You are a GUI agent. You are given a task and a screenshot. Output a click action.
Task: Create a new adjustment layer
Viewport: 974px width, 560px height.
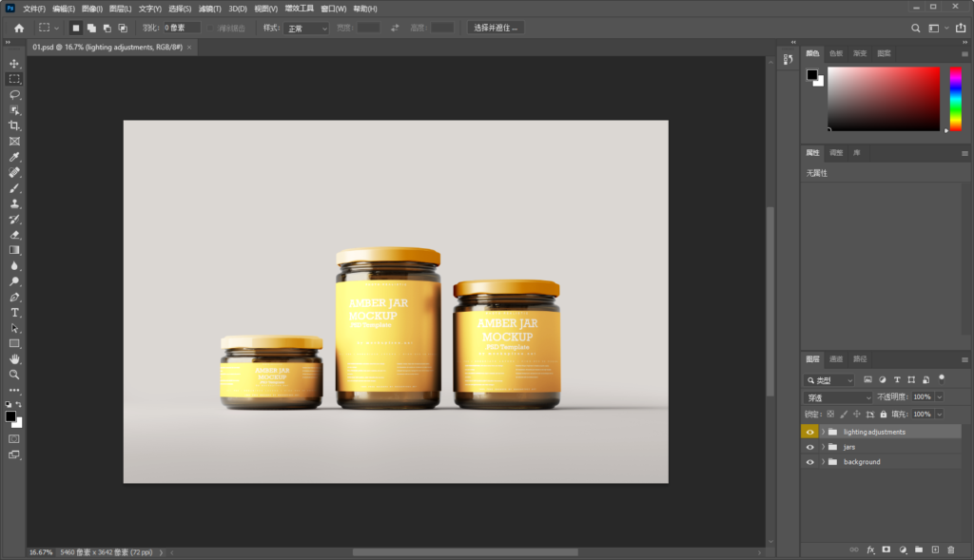point(903,550)
